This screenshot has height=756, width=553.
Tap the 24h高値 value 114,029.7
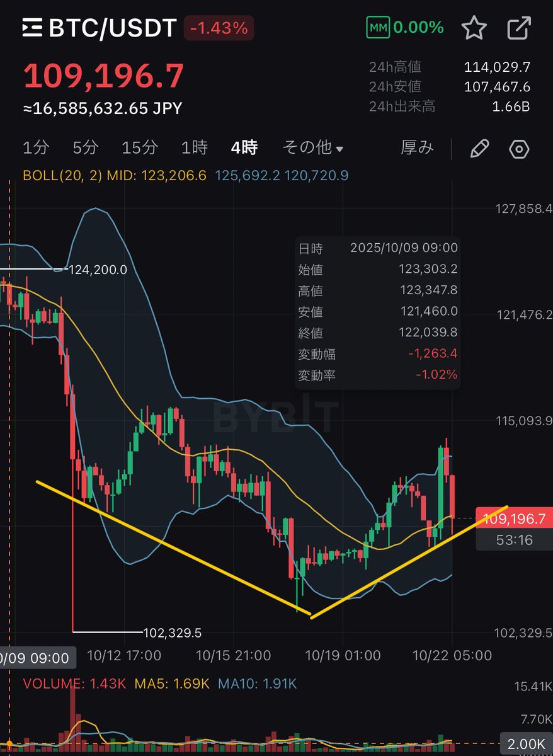498,67
